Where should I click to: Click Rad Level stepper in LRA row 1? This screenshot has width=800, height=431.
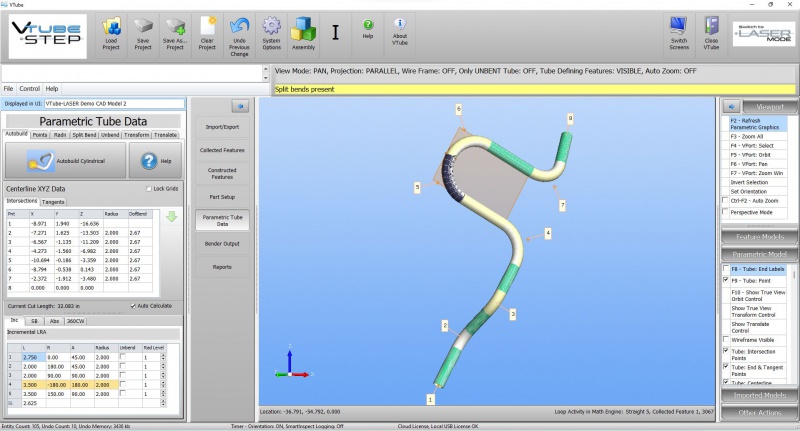click(163, 358)
